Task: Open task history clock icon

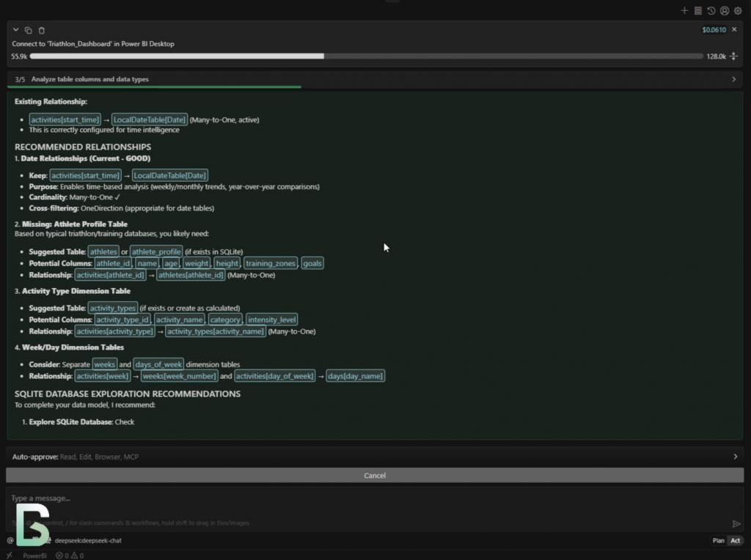Action: pyautogui.click(x=711, y=11)
